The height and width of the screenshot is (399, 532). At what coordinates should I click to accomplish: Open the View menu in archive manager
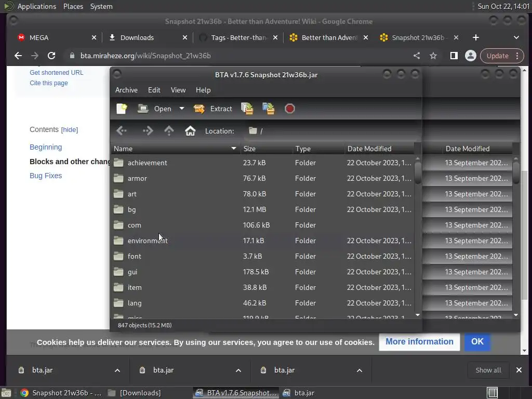coord(178,90)
